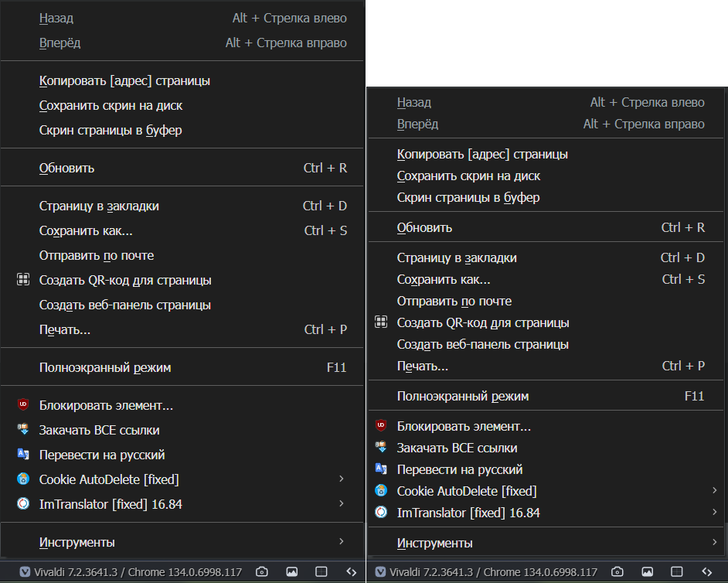This screenshot has width=728, height=583.
Task: Click the uBlock shield icon in the right menu
Action: click(381, 425)
